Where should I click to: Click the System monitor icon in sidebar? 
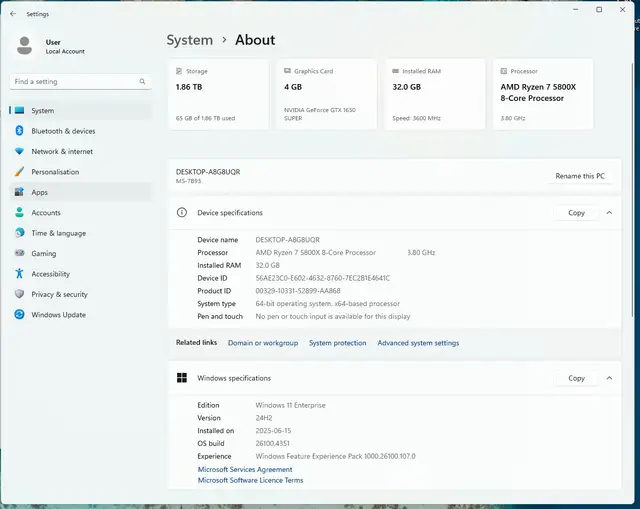[19, 110]
